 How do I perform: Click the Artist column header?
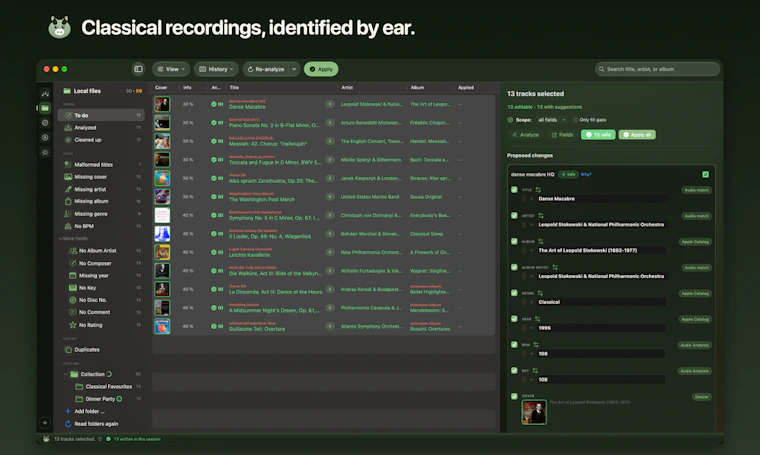(x=347, y=88)
